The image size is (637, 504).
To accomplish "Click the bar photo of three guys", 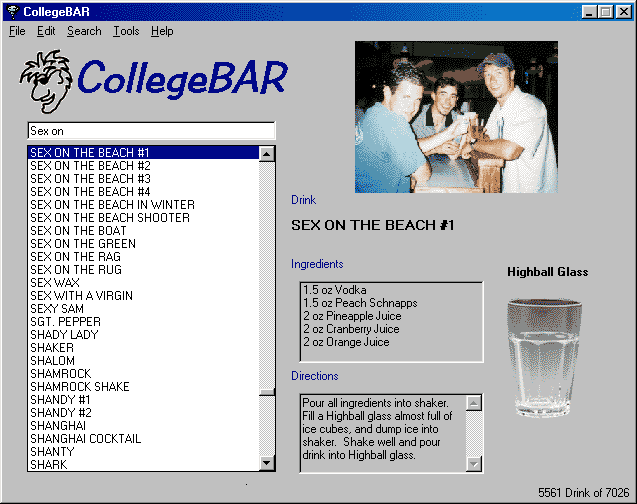I will click(x=456, y=117).
